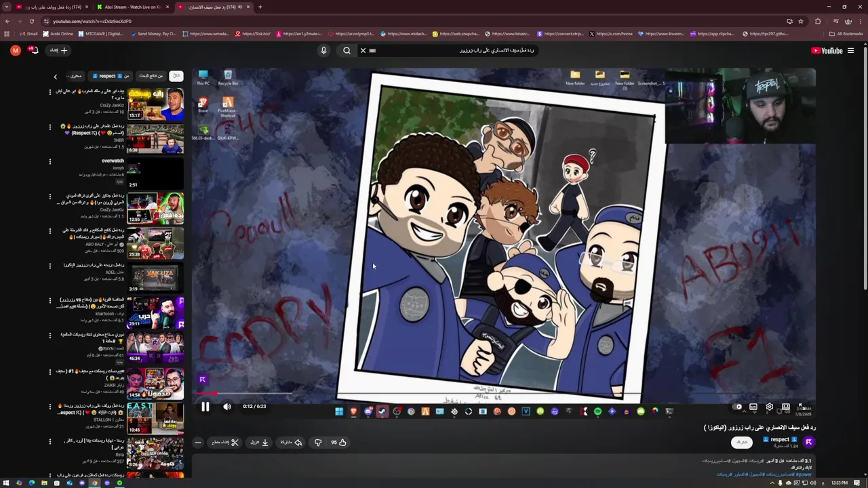Mute the video with the speaker icon
This screenshot has width=868, height=488.
coord(227,407)
